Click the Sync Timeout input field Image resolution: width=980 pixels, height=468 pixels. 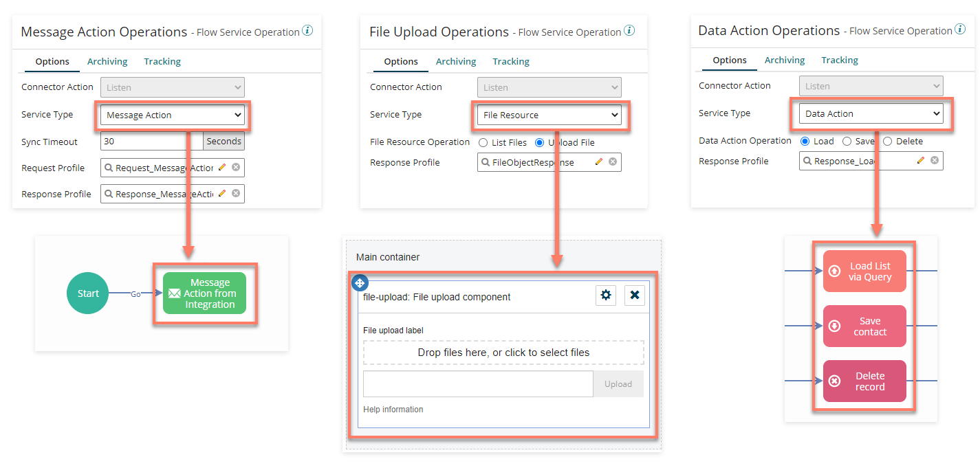tap(152, 142)
